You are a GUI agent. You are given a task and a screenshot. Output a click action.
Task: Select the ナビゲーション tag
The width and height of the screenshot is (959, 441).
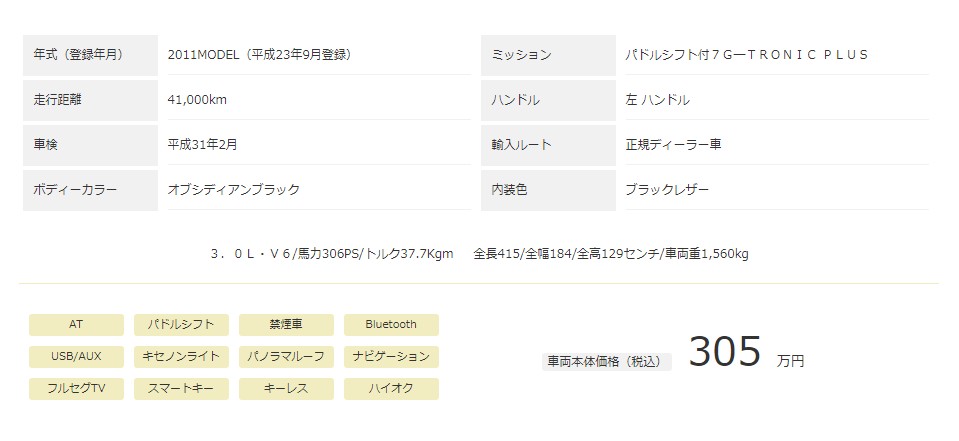pos(391,357)
